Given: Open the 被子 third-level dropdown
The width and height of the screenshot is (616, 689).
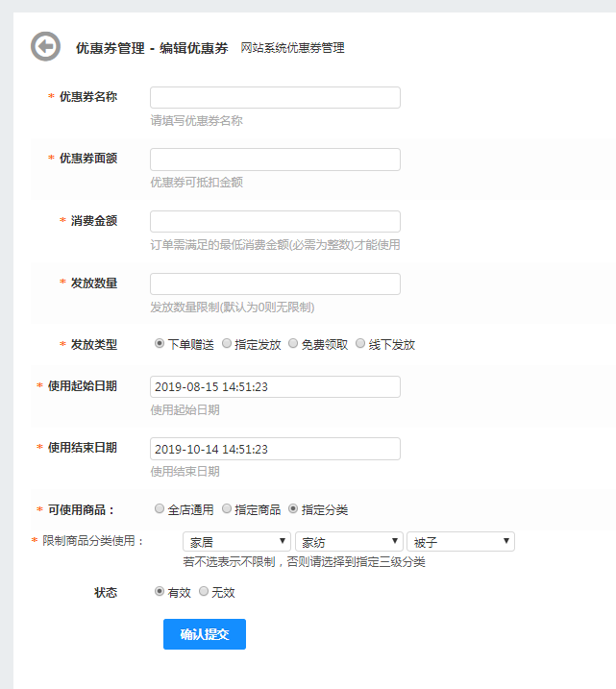Looking at the screenshot, I should 460,542.
